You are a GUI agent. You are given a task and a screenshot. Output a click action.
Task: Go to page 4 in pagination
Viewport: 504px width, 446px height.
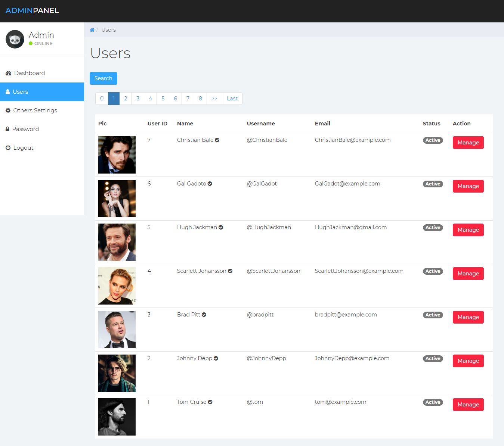(x=151, y=99)
